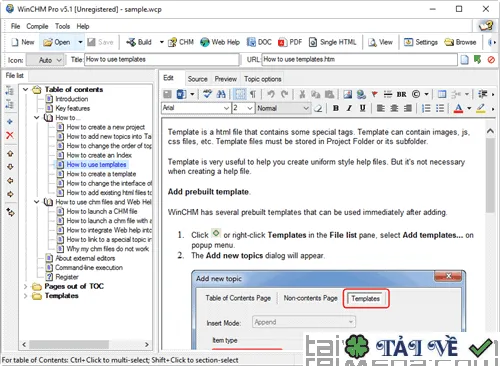Export the project as DOC
500x366 pixels.
259,42
